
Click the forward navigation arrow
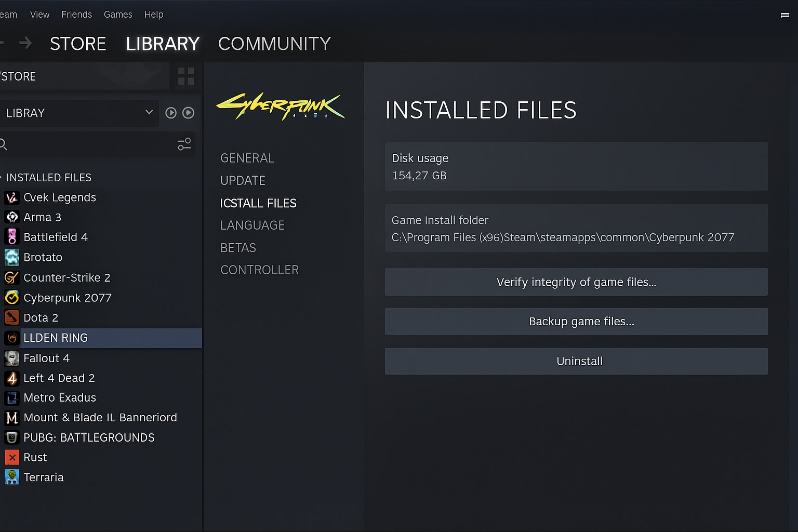click(x=25, y=43)
